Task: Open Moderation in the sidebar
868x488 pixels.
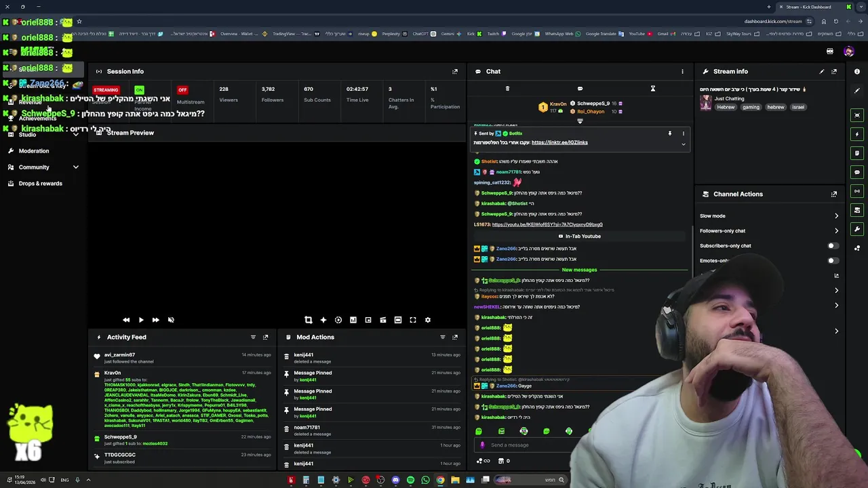Action: pos(34,150)
